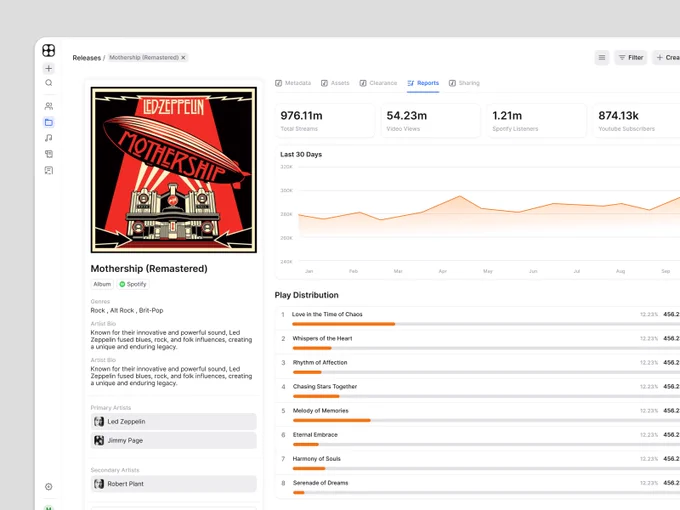This screenshot has width=680, height=510.
Task: Open the settings icon at sidebar bottom
Action: 49,487
